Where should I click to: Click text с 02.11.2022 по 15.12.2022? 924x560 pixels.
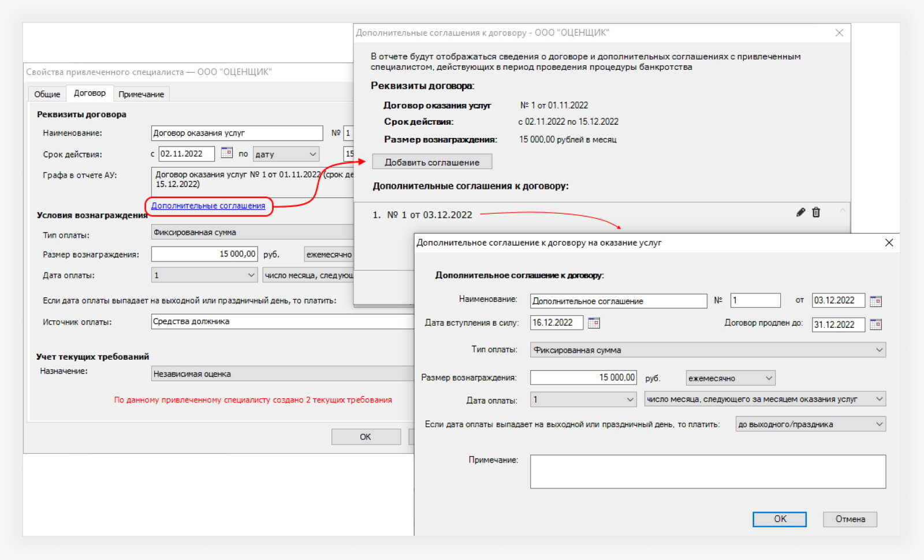pyautogui.click(x=568, y=122)
